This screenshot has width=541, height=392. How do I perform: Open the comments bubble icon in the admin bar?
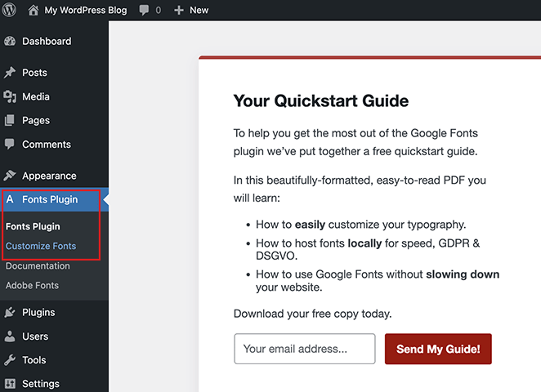144,11
